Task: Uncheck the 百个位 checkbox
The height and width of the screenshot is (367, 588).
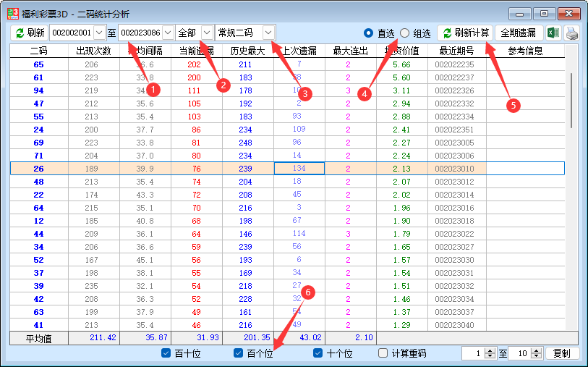Action: pyautogui.click(x=239, y=353)
